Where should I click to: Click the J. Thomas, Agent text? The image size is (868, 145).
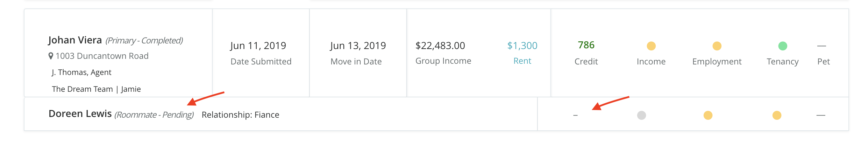click(x=81, y=72)
